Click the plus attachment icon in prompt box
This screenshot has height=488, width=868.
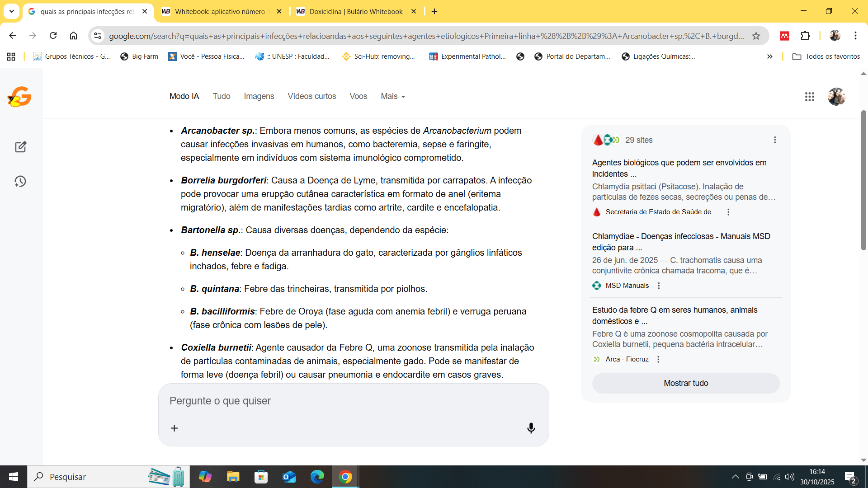coord(175,428)
